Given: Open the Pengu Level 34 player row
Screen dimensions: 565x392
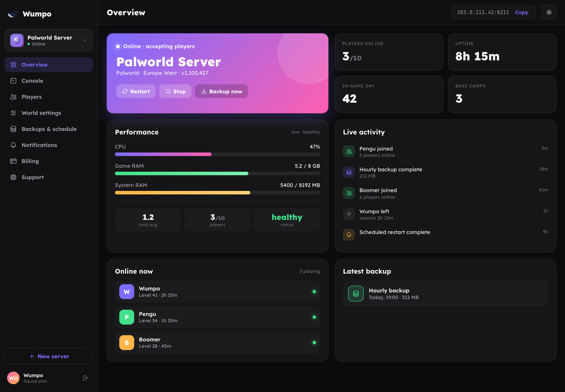Looking at the screenshot, I should click(217, 317).
